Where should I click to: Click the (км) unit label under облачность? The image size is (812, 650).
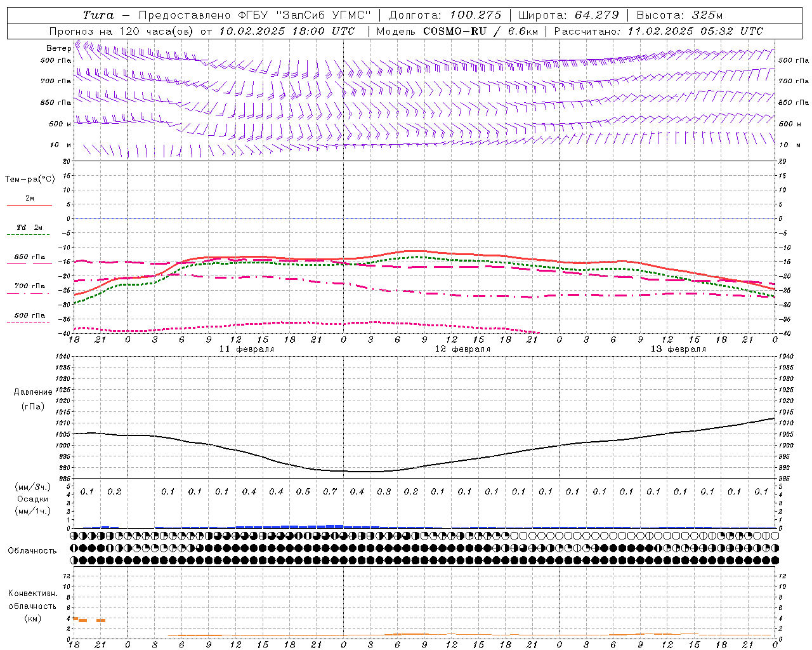tap(33, 618)
